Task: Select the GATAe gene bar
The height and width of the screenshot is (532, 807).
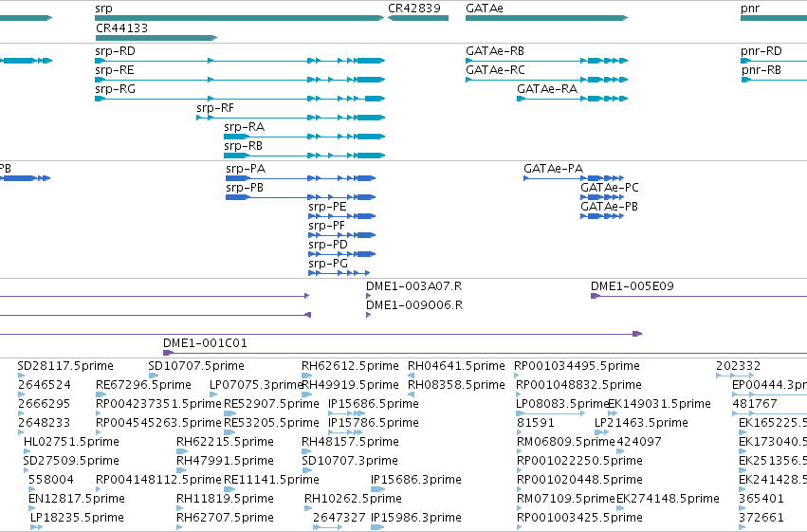Action: pyautogui.click(x=546, y=18)
